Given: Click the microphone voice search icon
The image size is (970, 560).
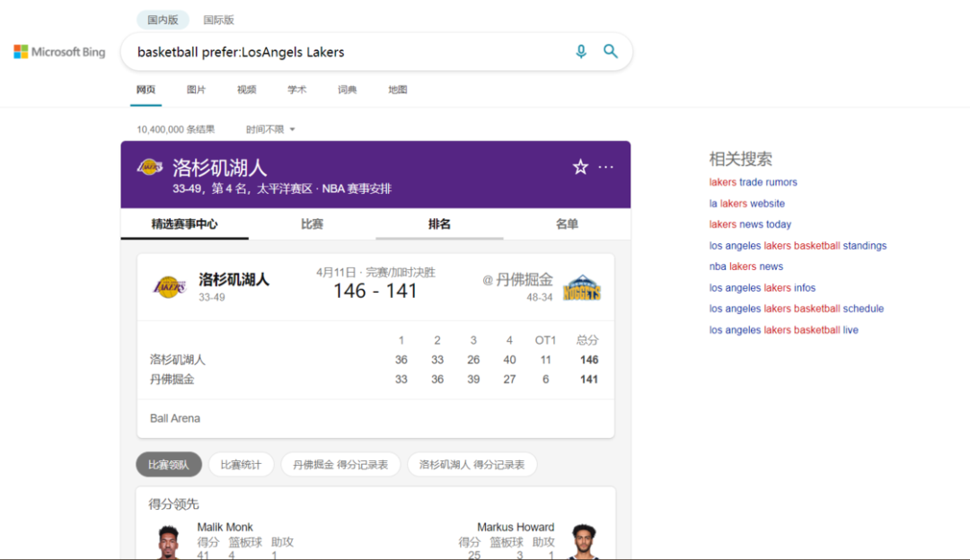Looking at the screenshot, I should 581,52.
